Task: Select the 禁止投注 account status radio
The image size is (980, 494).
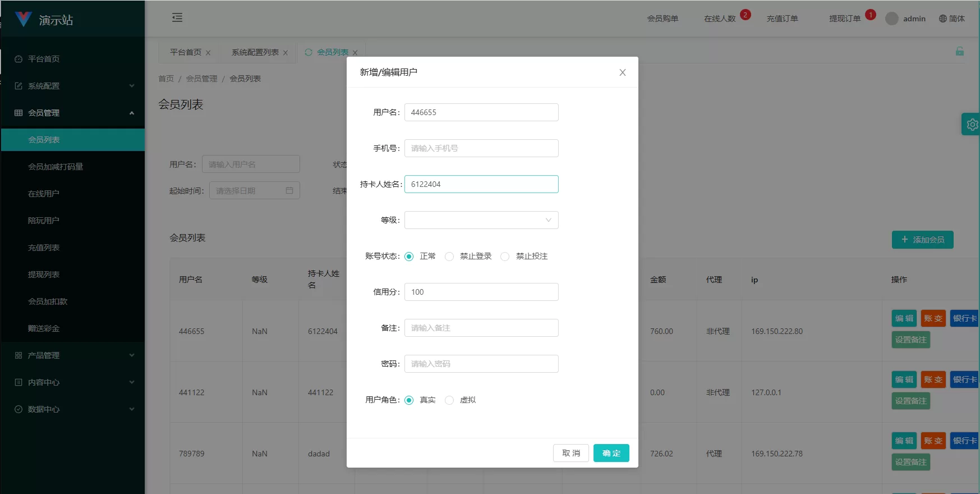Action: (x=505, y=257)
